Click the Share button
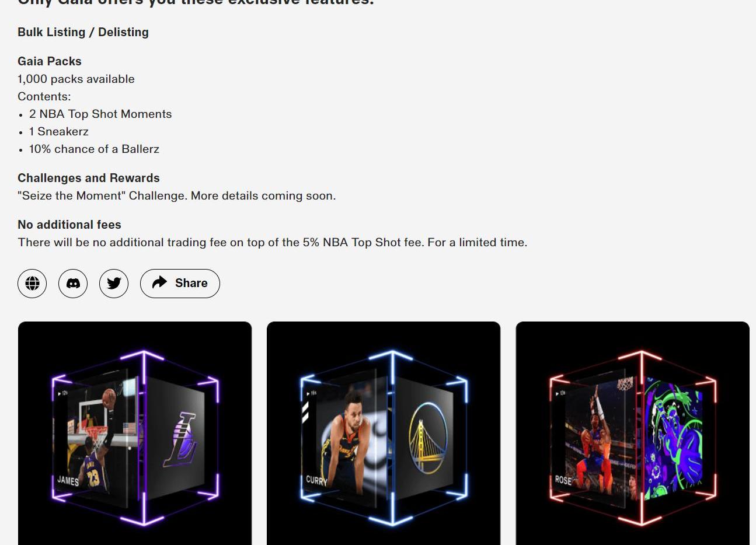The height and width of the screenshot is (545, 756). pos(180,284)
